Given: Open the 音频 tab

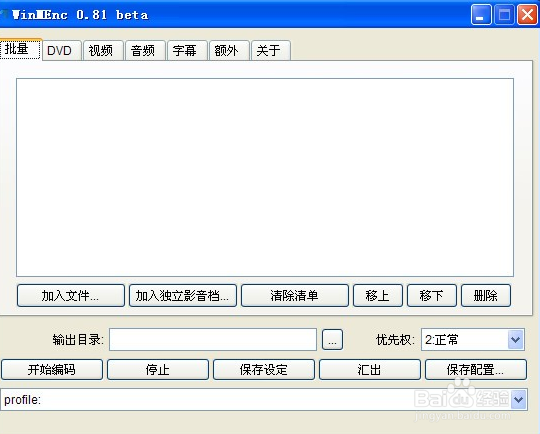Looking at the screenshot, I should 145,51.
